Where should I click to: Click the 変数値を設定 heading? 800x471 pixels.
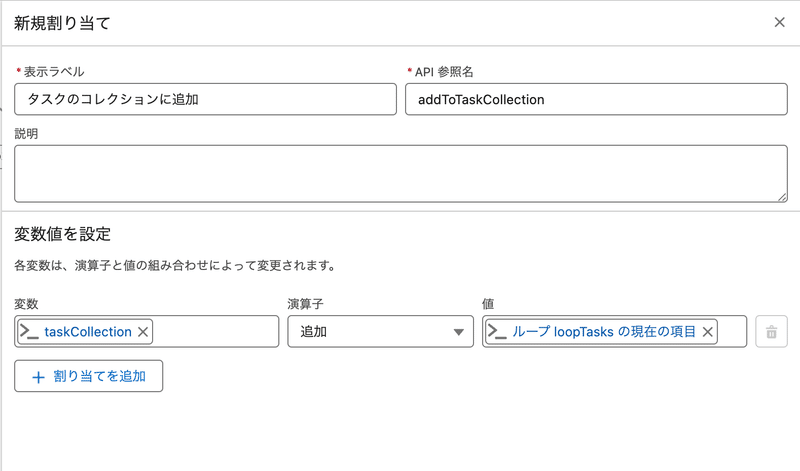pos(62,234)
